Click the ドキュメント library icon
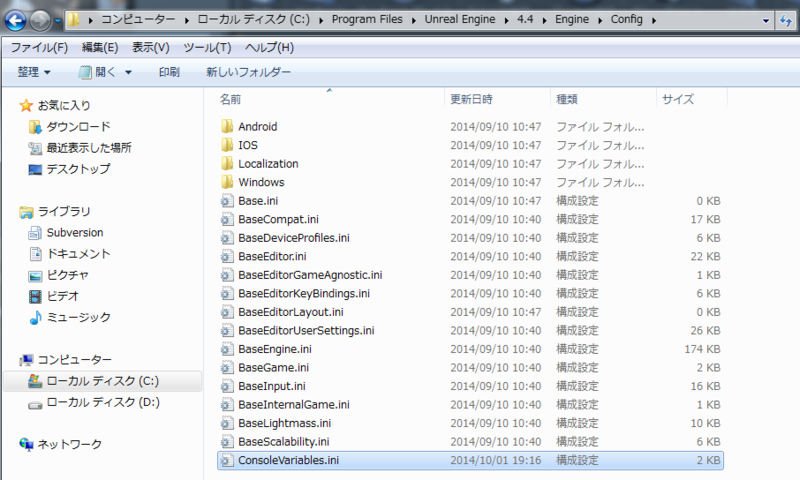This screenshot has height=480, width=800. [35, 254]
